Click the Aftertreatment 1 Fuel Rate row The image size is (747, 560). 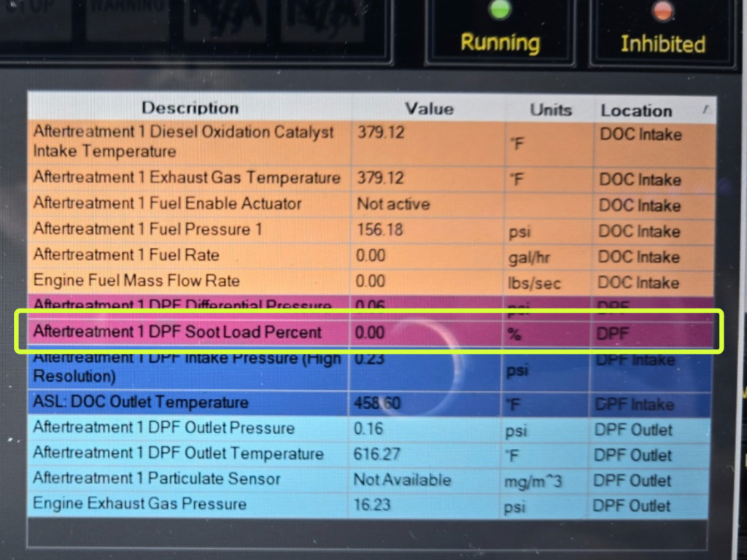[x=126, y=256]
